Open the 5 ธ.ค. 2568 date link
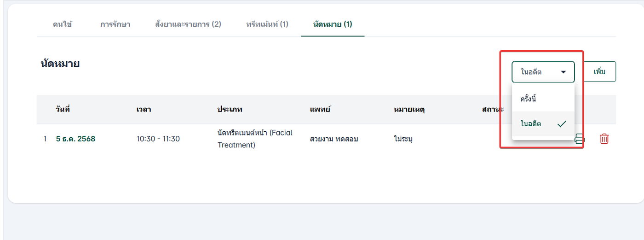Screen dimensions: 644x240 point(75,139)
